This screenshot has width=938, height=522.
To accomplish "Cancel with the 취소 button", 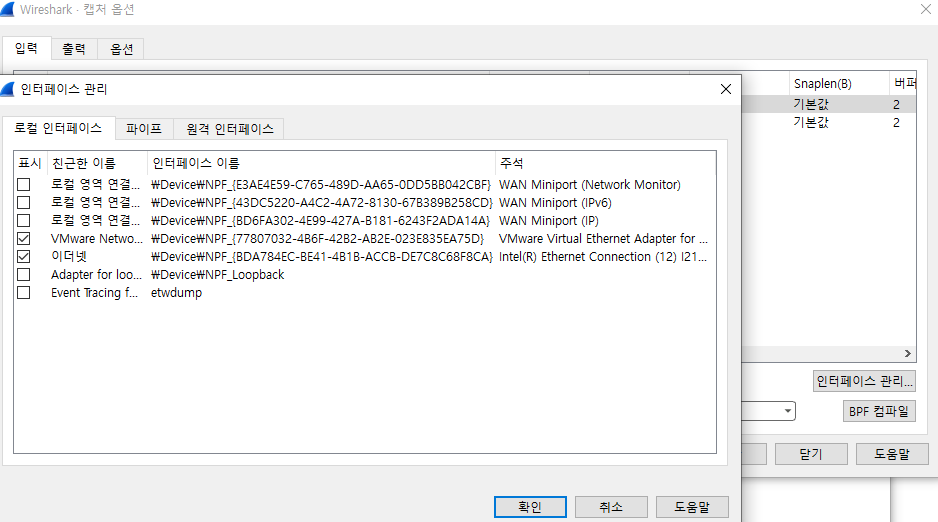I will [x=611, y=507].
